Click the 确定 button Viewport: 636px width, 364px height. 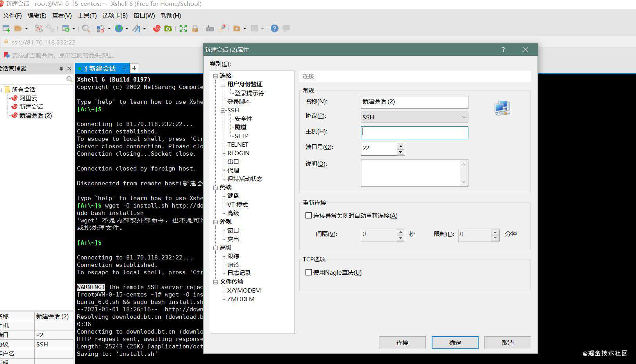[x=455, y=343]
